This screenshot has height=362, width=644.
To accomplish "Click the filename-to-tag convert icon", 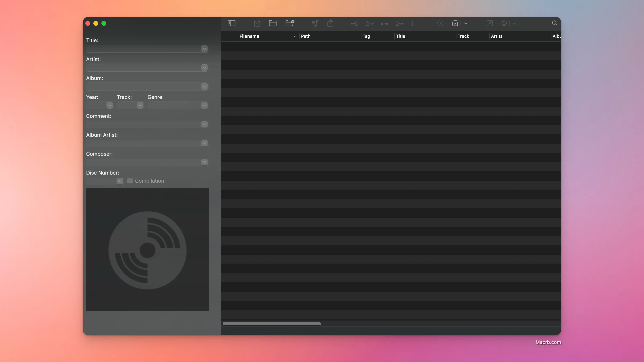I will (369, 24).
